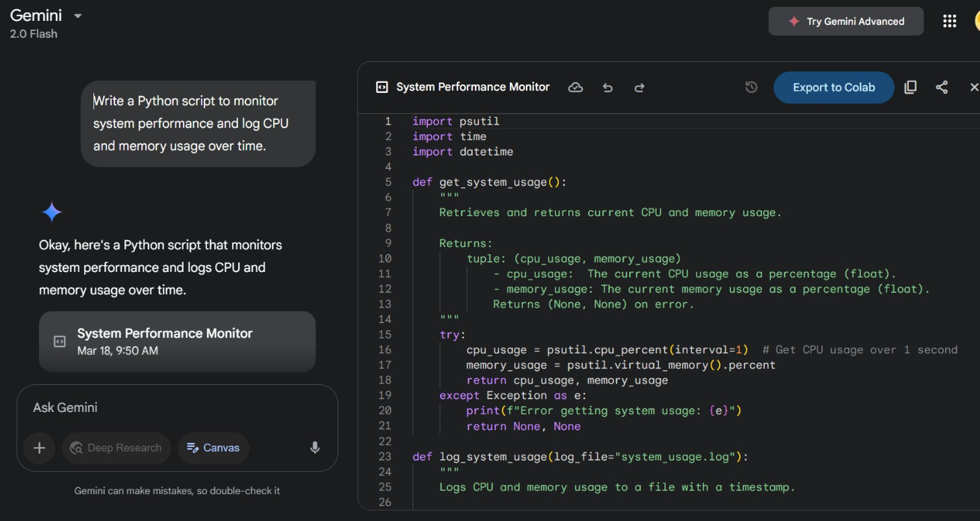
Task: Click the 'print(f"Error getting system usage' line
Action: tap(604, 411)
